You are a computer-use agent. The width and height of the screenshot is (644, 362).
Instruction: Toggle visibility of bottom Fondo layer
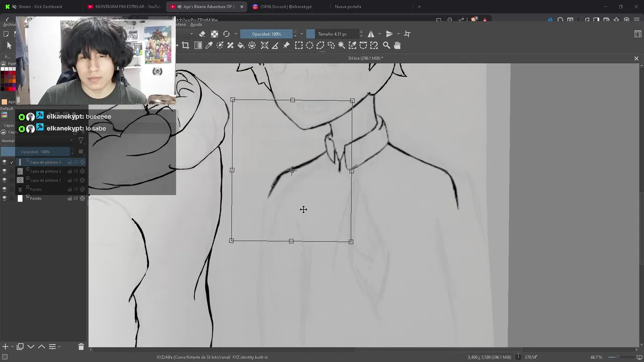click(x=5, y=198)
